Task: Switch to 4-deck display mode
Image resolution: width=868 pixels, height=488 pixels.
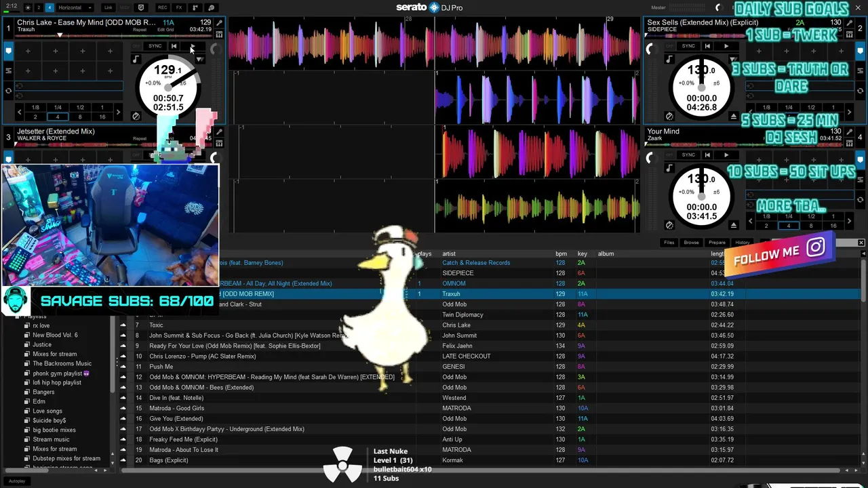Action: tap(50, 7)
